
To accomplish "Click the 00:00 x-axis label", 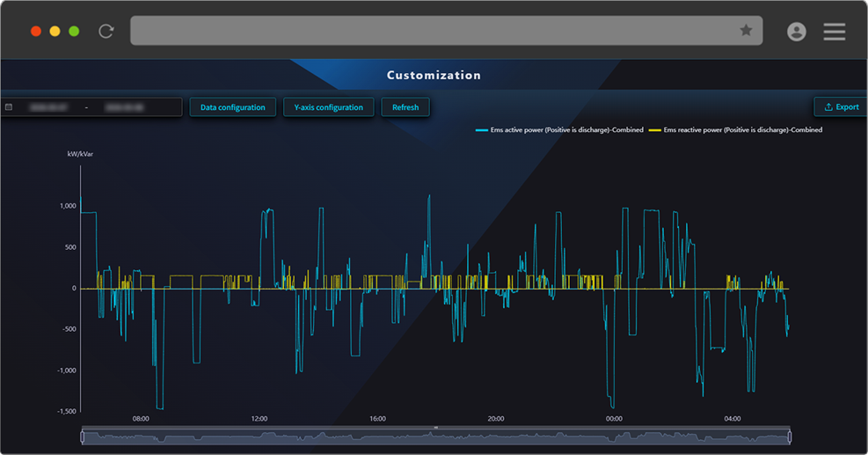I will pyautogui.click(x=614, y=419).
